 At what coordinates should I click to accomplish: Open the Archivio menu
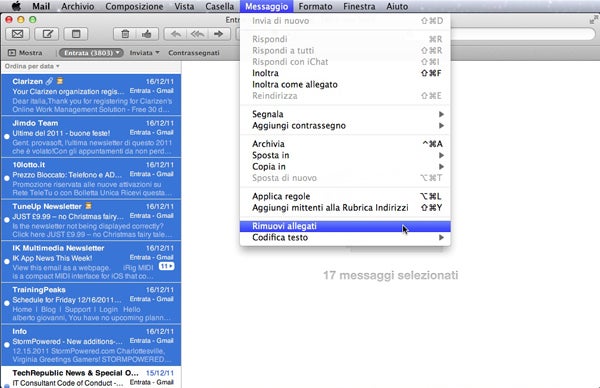[x=78, y=7]
